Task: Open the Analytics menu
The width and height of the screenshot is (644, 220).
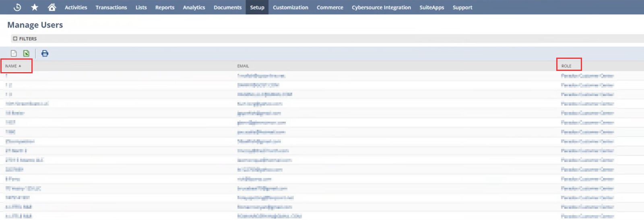Action: [194, 7]
